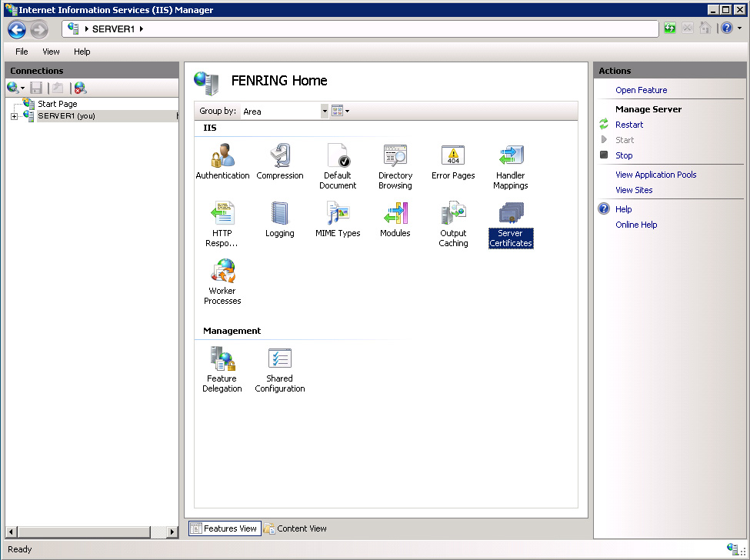
Task: Click the Restart server action
Action: (x=629, y=125)
